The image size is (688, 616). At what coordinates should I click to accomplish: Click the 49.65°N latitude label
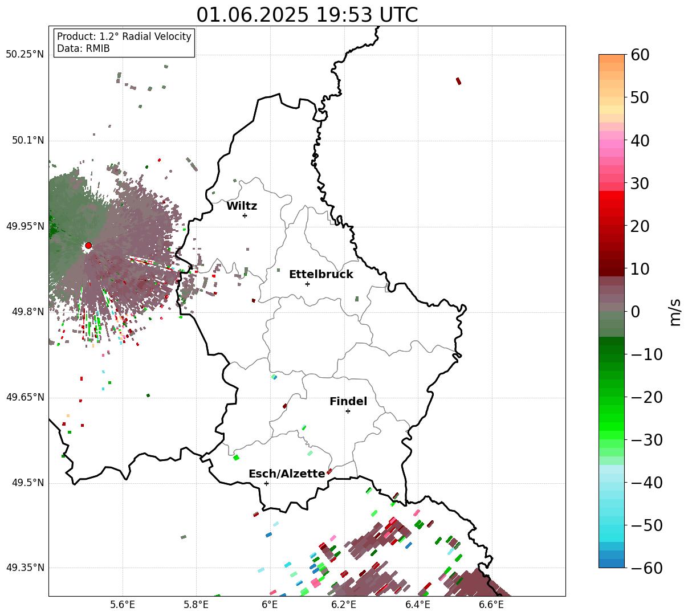(25, 397)
